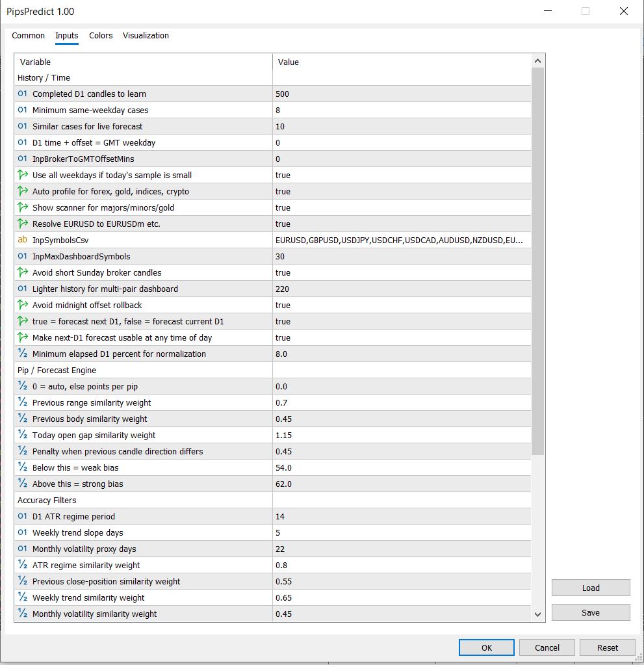Click double icon beside Previous range similarity weight
The width and height of the screenshot is (644, 665).
[23, 402]
